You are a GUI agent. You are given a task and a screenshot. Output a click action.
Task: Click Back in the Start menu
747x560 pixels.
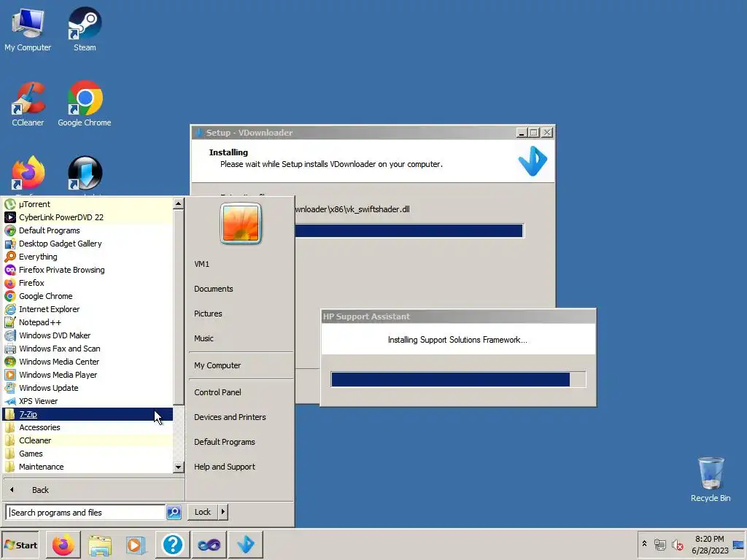[x=93, y=490]
